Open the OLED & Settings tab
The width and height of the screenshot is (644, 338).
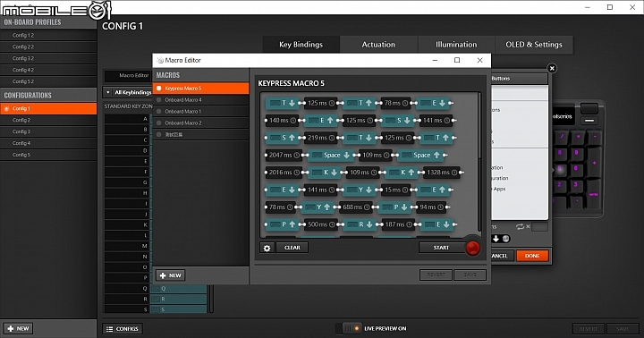(x=533, y=45)
